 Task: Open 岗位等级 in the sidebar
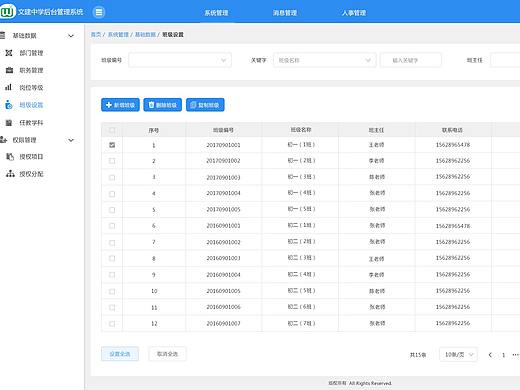pyautogui.click(x=31, y=88)
